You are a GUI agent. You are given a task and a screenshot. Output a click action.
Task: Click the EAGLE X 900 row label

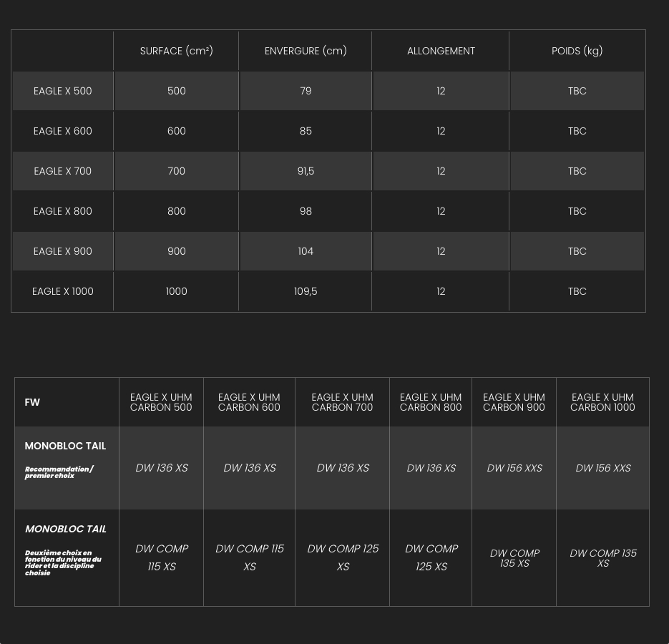coord(63,251)
